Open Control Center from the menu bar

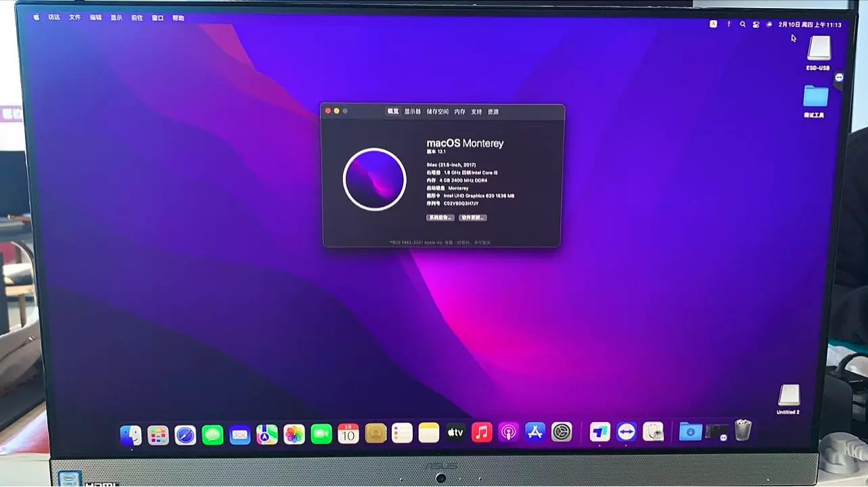tap(756, 24)
